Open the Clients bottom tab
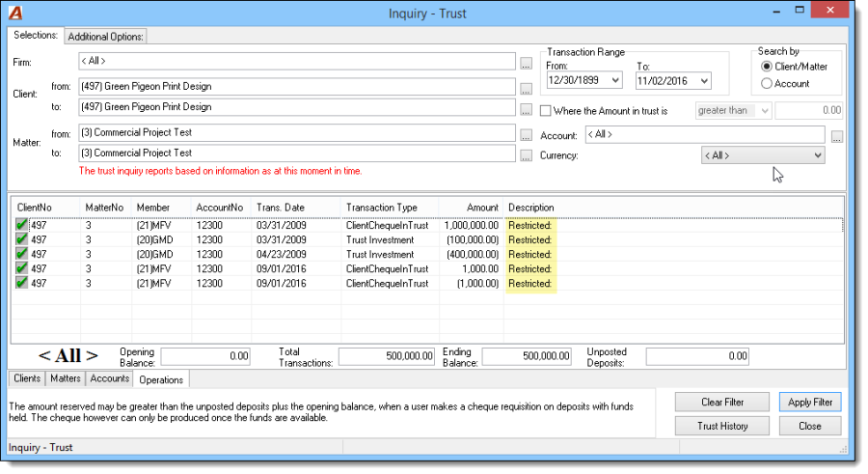This screenshot has height=474, width=868. pos(27,378)
